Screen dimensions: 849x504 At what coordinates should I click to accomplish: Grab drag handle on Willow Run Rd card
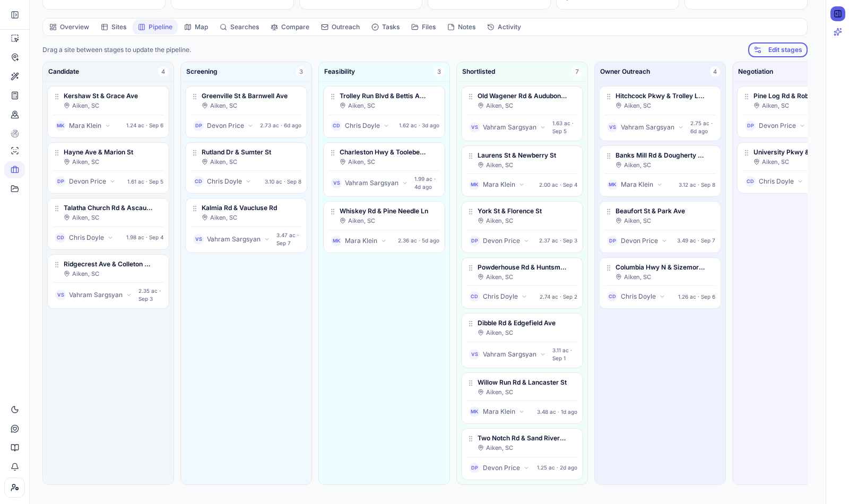(x=471, y=383)
